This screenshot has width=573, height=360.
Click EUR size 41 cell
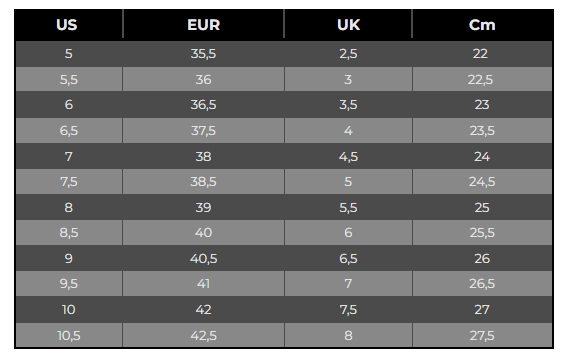[204, 284]
